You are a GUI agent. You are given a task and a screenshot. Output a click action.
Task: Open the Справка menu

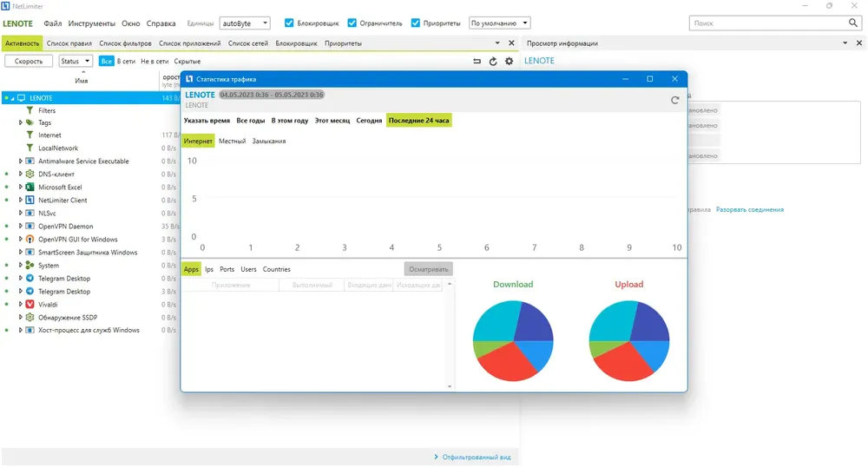pos(161,23)
